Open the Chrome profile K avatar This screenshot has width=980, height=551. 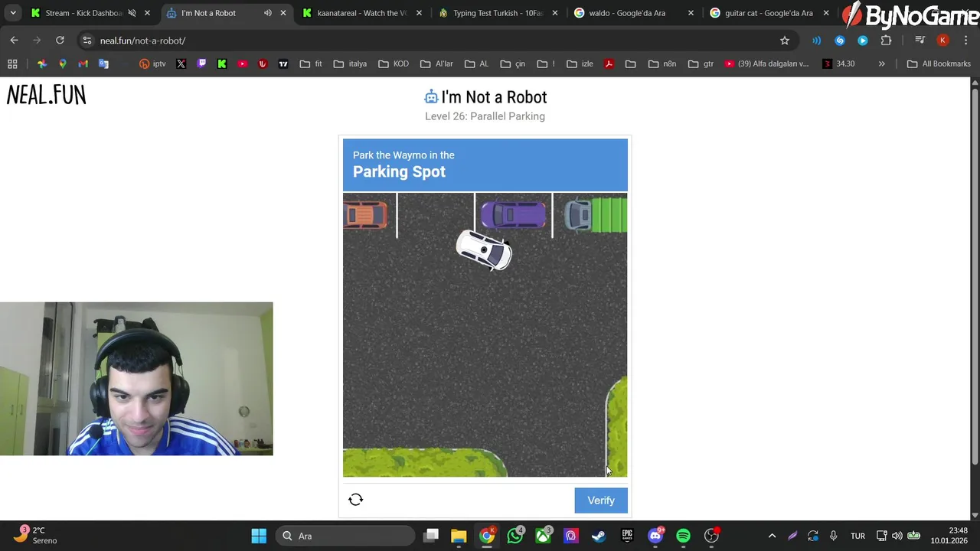pyautogui.click(x=943, y=41)
